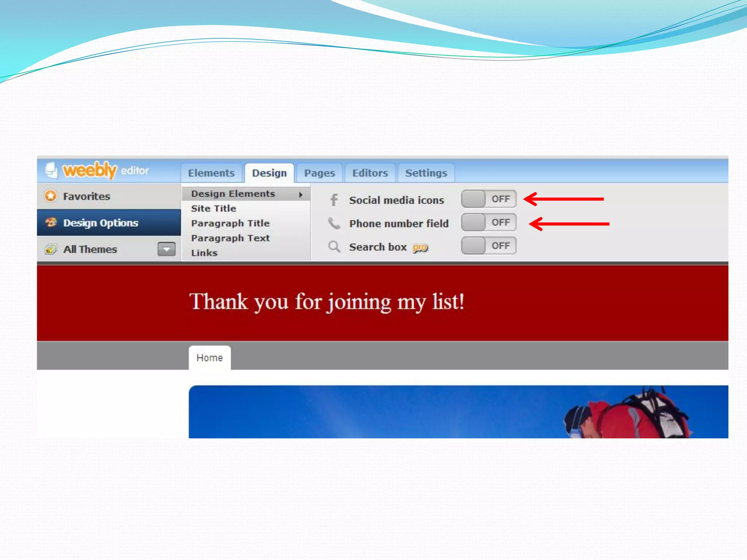Select Paragraph Text menu entry
Viewport: 747px width, 560px height.
tap(230, 238)
